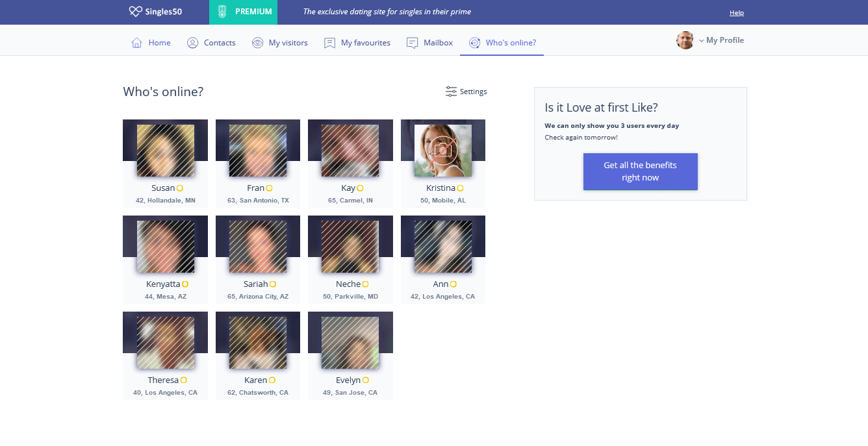Viewport: 868px width, 446px height.
Task: Open Ann's blurred profile photo
Action: [x=443, y=247]
